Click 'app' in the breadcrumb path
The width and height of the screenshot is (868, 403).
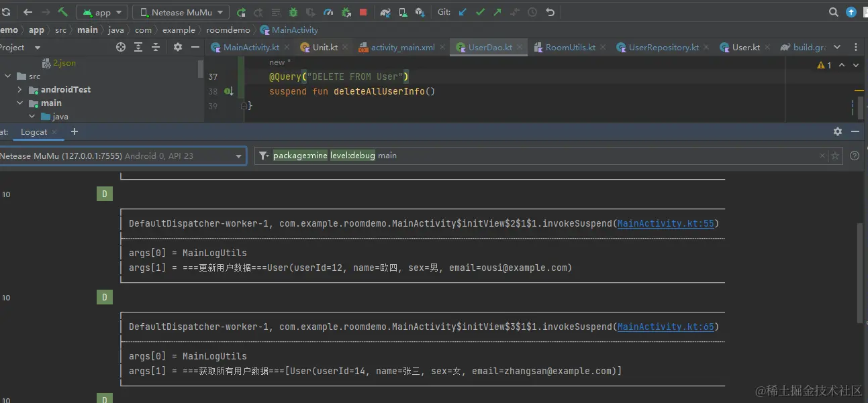(36, 30)
